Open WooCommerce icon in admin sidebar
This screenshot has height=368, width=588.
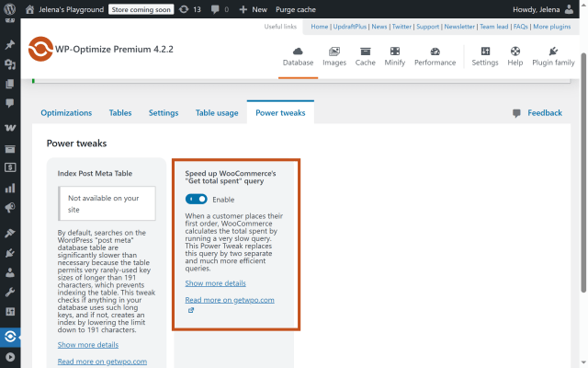coord(10,128)
